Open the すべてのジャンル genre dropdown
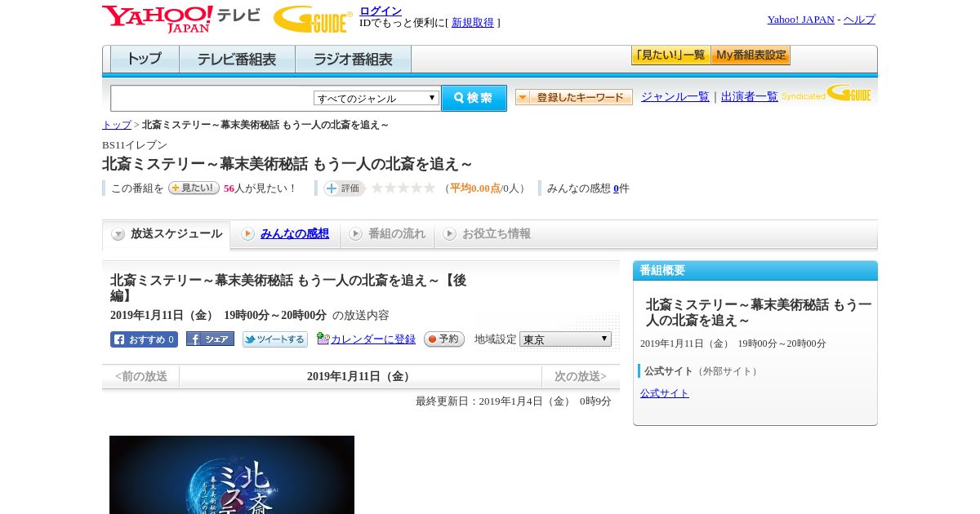The height and width of the screenshot is (514, 980). click(376, 98)
